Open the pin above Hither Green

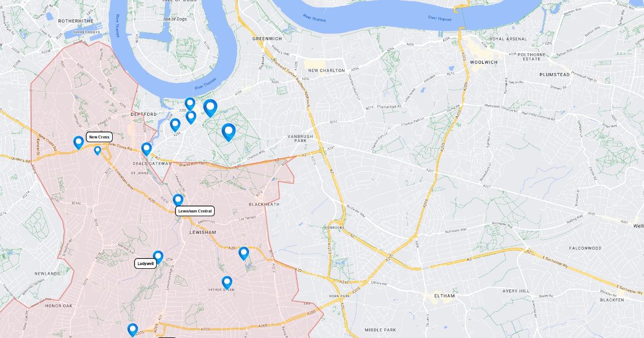(227, 283)
